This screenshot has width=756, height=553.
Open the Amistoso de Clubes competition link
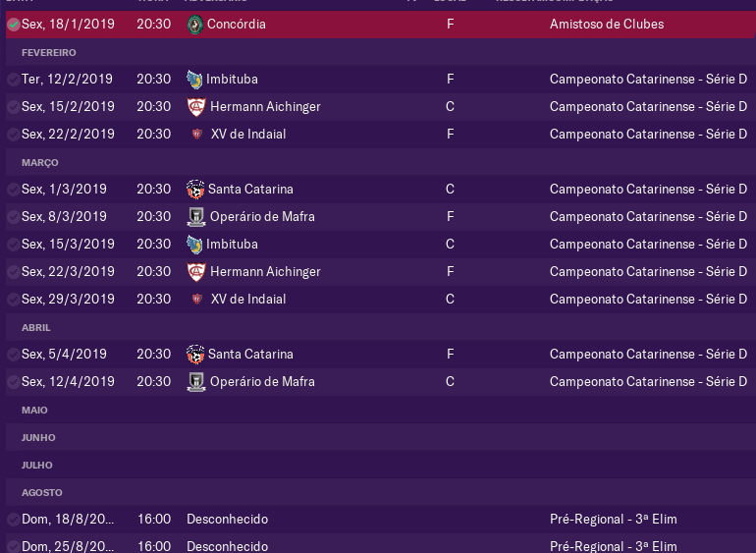point(607,25)
